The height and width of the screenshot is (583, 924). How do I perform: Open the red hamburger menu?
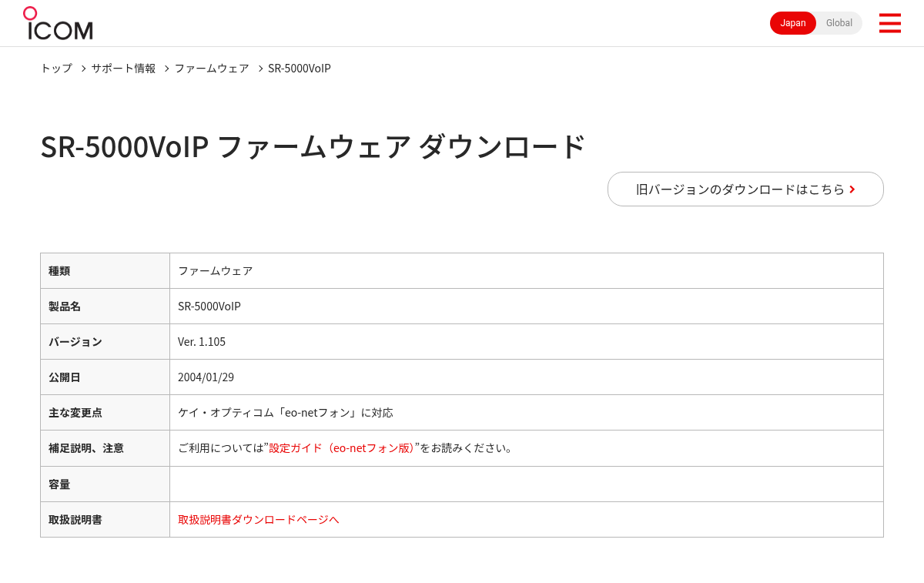point(889,23)
